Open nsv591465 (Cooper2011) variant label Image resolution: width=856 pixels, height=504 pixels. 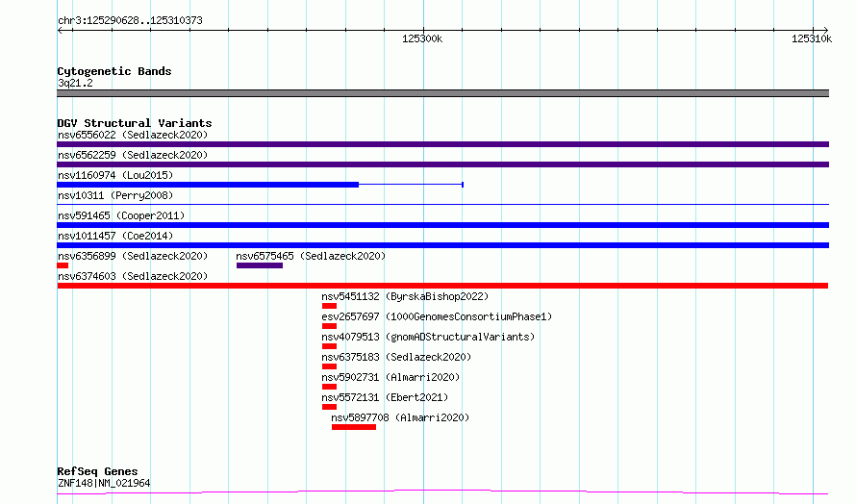[x=121, y=215]
